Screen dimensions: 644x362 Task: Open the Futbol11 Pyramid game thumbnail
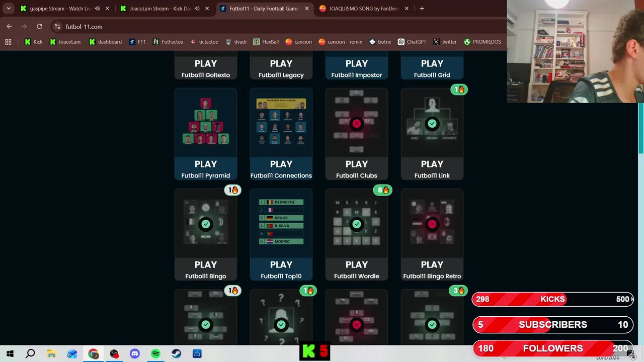pos(206,123)
